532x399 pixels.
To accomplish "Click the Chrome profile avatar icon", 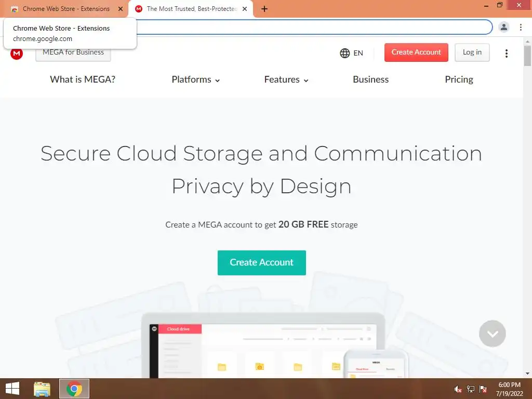I will [x=504, y=27].
